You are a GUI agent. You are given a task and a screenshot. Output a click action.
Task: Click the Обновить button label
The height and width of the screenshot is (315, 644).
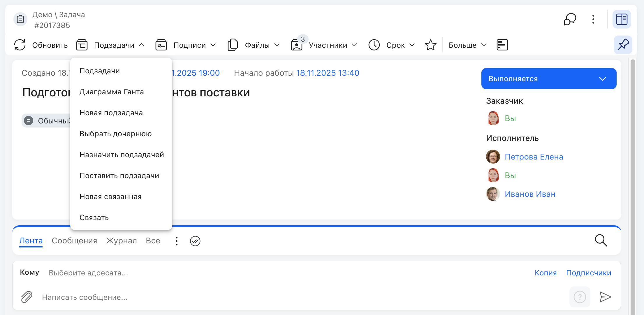[x=50, y=45]
